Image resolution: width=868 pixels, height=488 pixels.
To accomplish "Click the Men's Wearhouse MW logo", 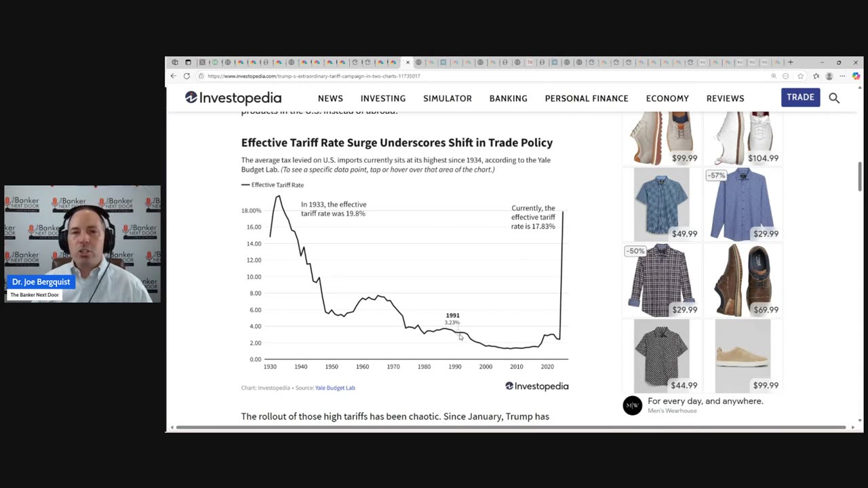I will click(633, 405).
